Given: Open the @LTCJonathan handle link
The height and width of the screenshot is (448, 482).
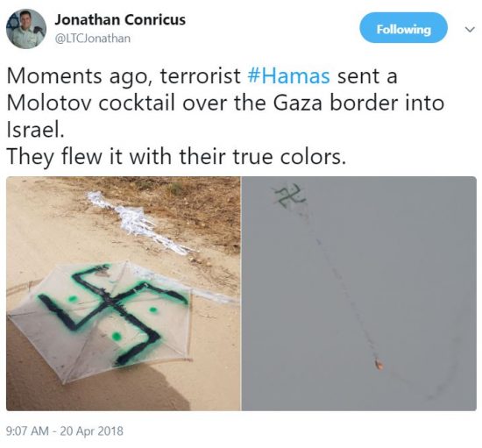Looking at the screenshot, I should (93, 39).
